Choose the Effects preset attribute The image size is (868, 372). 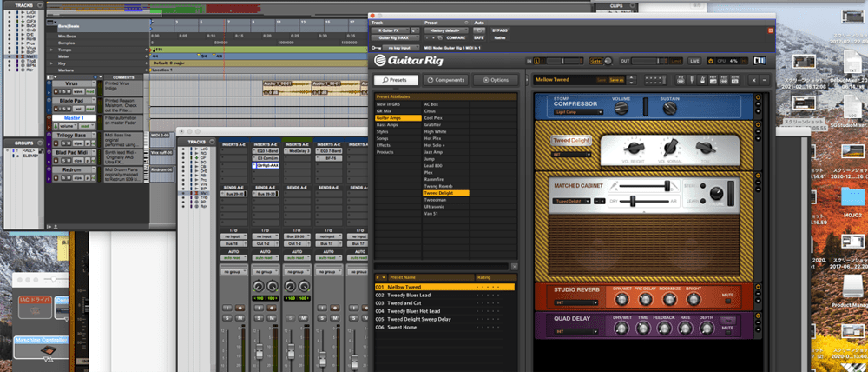tap(398, 145)
